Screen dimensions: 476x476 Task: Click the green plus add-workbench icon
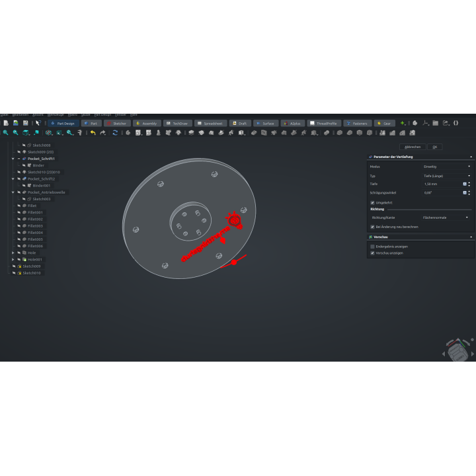pyautogui.click(x=403, y=123)
